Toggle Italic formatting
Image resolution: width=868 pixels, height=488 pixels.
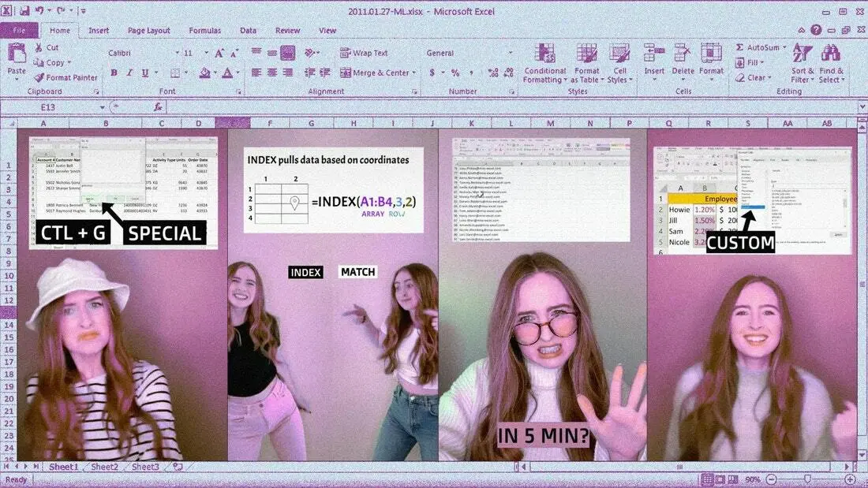coord(129,73)
